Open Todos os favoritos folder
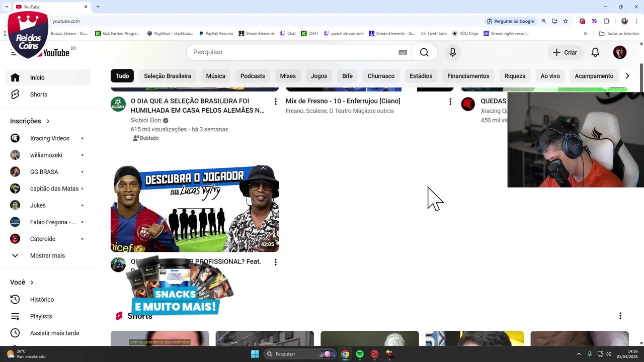Image resolution: width=644 pixels, height=362 pixels. tap(619, 34)
